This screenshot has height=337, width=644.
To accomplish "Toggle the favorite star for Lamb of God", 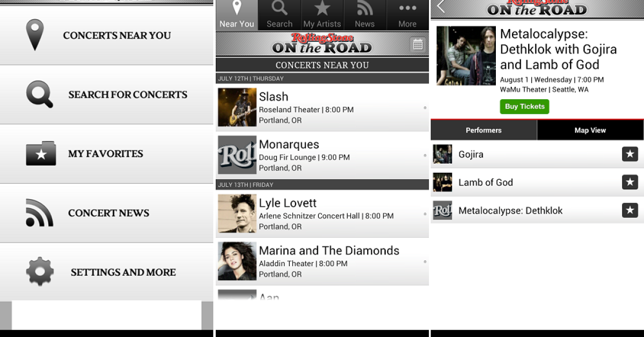I will tap(630, 182).
